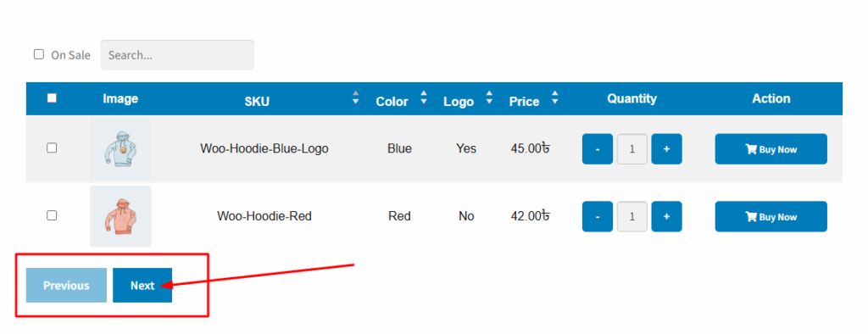Sort table by Color column arrows
868x334 pixels.
click(x=424, y=98)
